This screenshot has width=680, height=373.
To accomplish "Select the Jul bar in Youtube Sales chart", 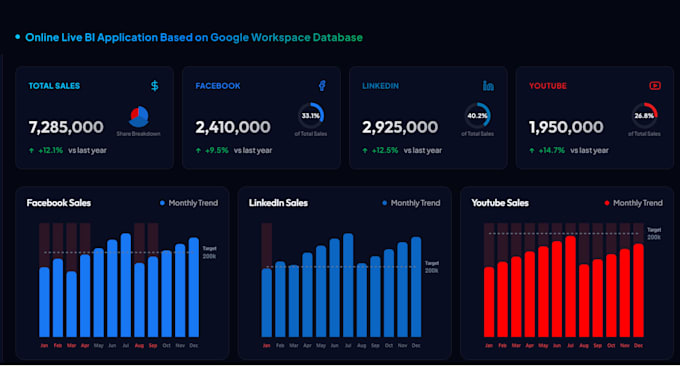I will [570, 286].
